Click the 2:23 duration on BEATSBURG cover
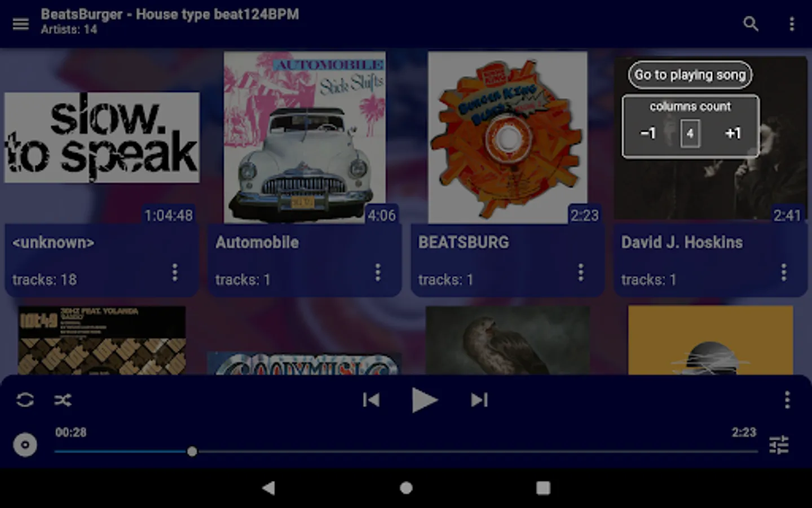812x508 pixels. pos(584,215)
